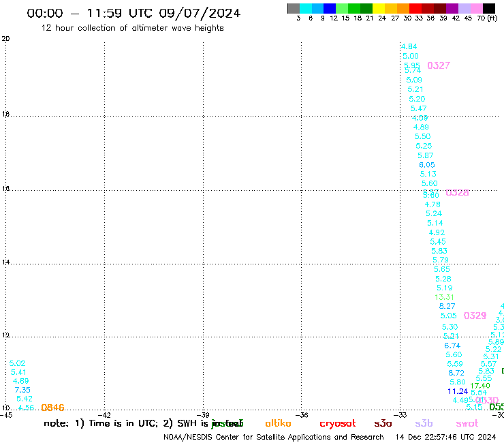504x443 pixels.
Task: Click the 5.65 wave height value
Action: pyautogui.click(x=442, y=269)
